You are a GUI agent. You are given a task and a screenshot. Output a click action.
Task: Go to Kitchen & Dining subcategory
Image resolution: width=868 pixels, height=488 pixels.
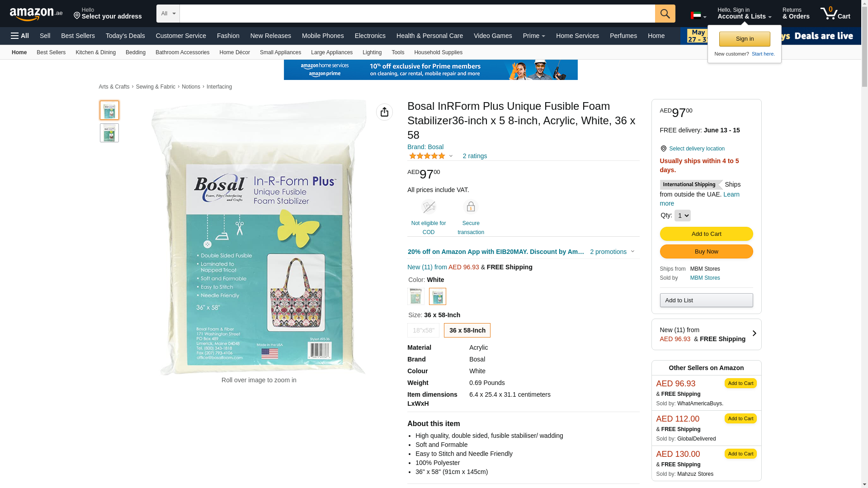click(95, 52)
